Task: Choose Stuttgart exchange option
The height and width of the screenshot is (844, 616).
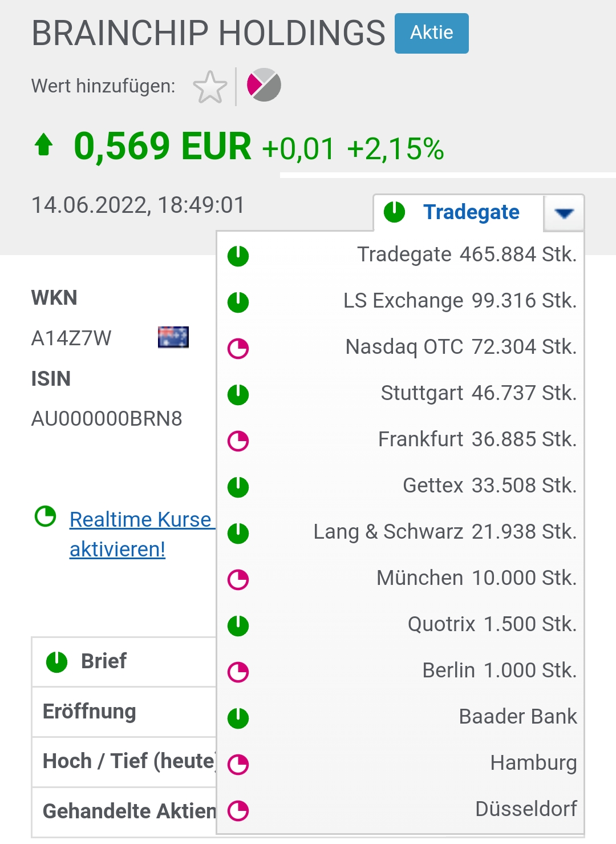Action: pyautogui.click(x=478, y=393)
